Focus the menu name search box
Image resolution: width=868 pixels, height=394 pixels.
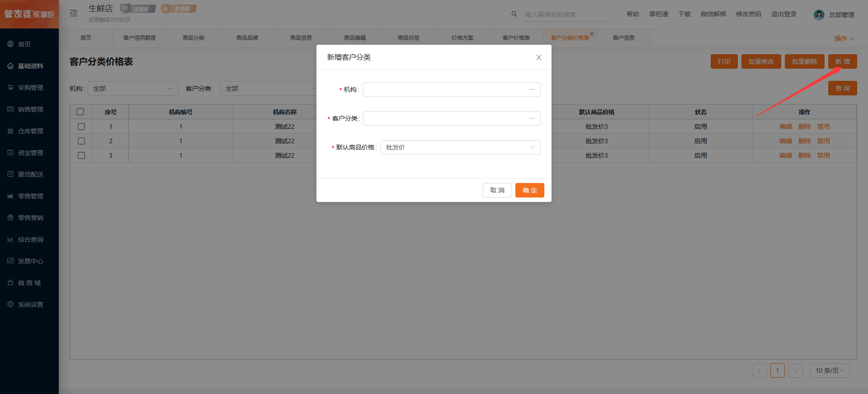[568, 14]
